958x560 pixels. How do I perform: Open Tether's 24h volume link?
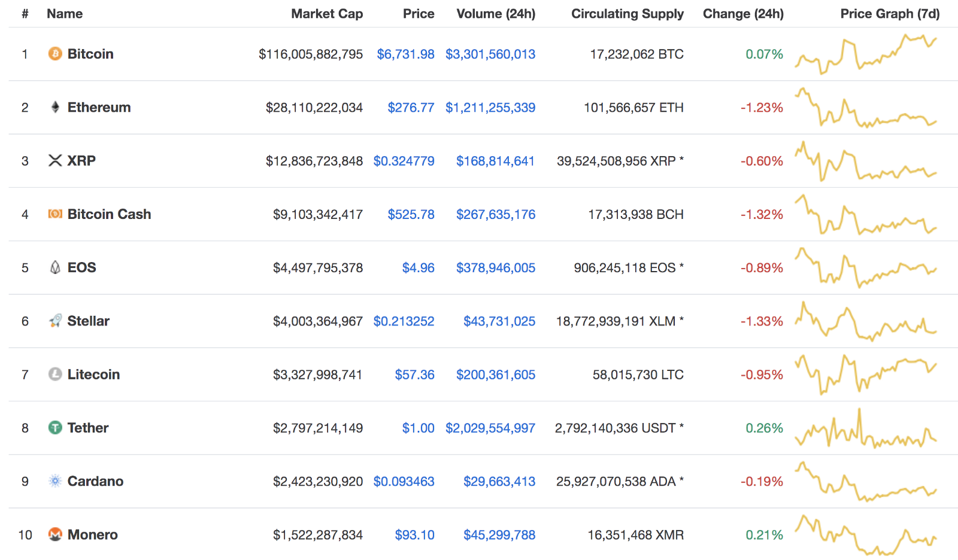[x=490, y=428]
